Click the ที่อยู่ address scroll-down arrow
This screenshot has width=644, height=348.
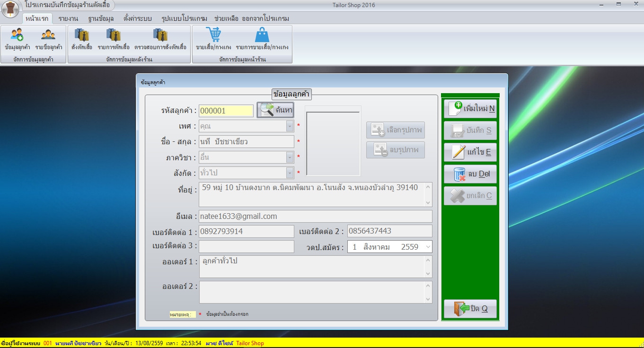pos(428,202)
